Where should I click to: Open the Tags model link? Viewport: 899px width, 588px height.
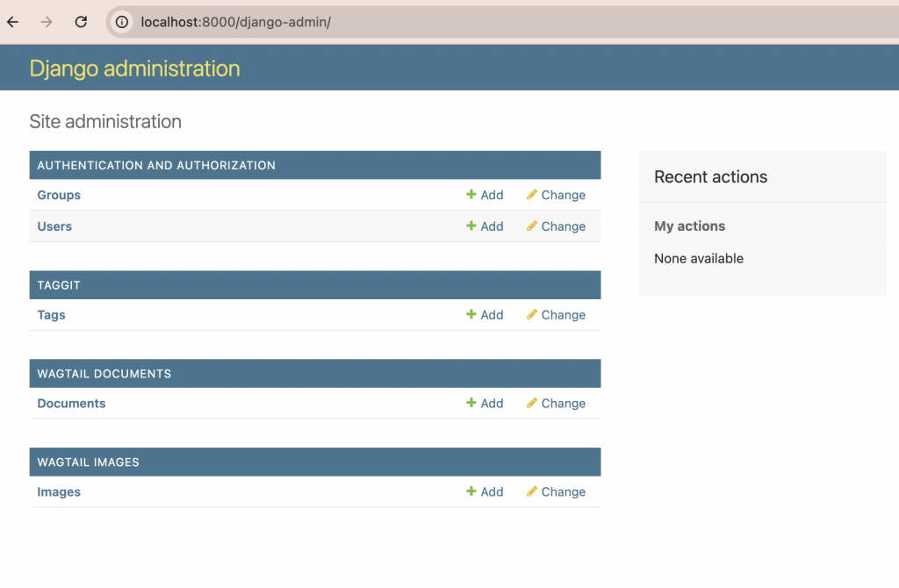[x=51, y=315]
